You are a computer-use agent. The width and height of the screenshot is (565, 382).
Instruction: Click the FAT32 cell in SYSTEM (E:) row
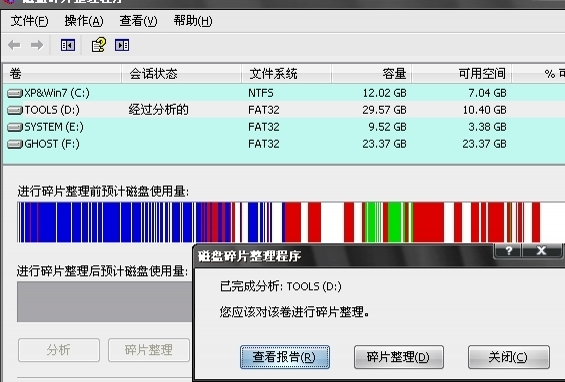(264, 127)
